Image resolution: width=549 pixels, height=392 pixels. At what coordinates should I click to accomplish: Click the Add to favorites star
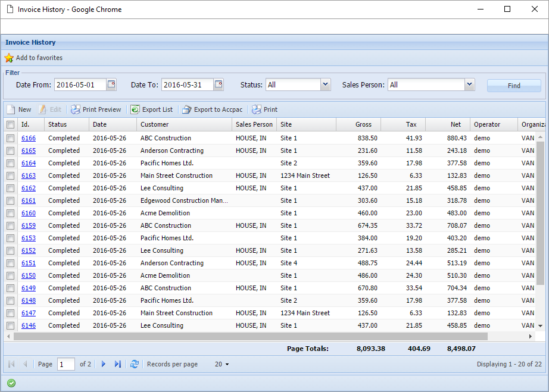(10, 58)
